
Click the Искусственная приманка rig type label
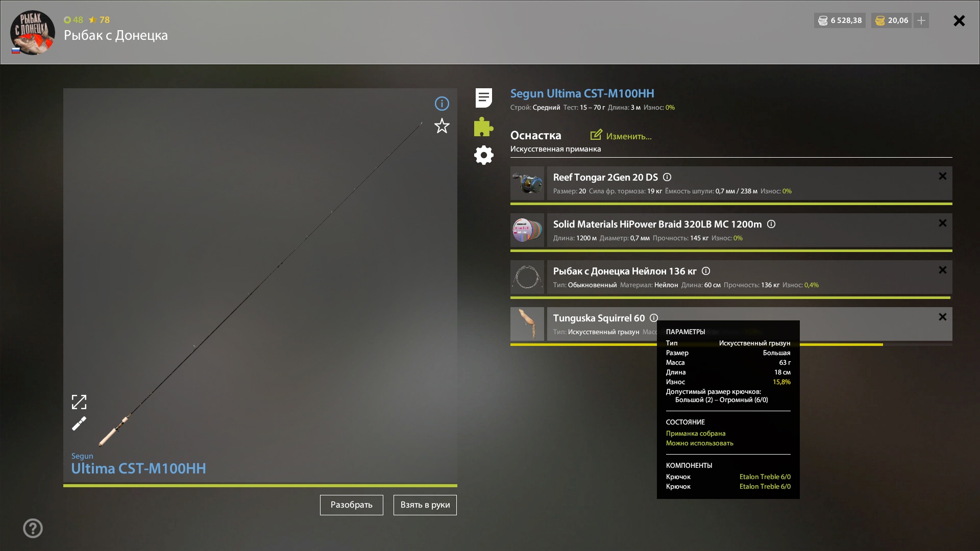click(x=556, y=149)
